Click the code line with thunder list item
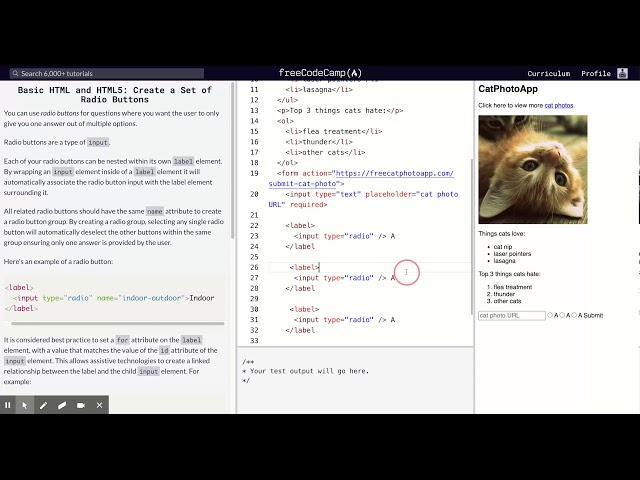The width and height of the screenshot is (640, 480). (x=319, y=142)
